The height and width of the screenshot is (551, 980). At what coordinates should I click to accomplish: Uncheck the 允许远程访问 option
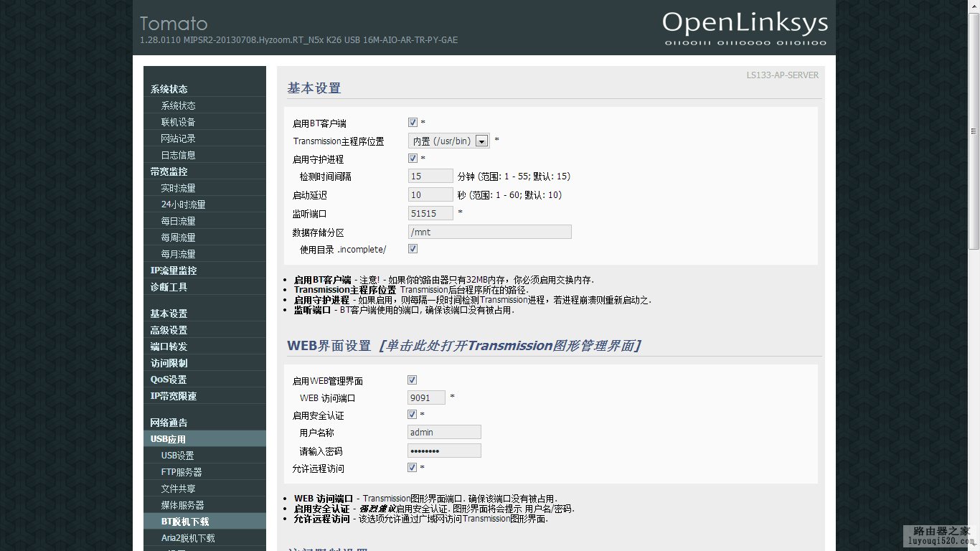[413, 467]
